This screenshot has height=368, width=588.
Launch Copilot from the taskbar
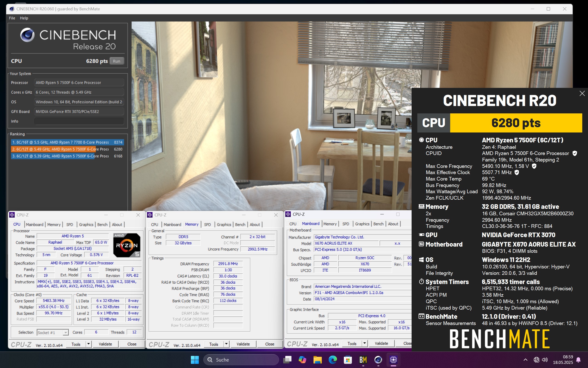[x=302, y=359]
